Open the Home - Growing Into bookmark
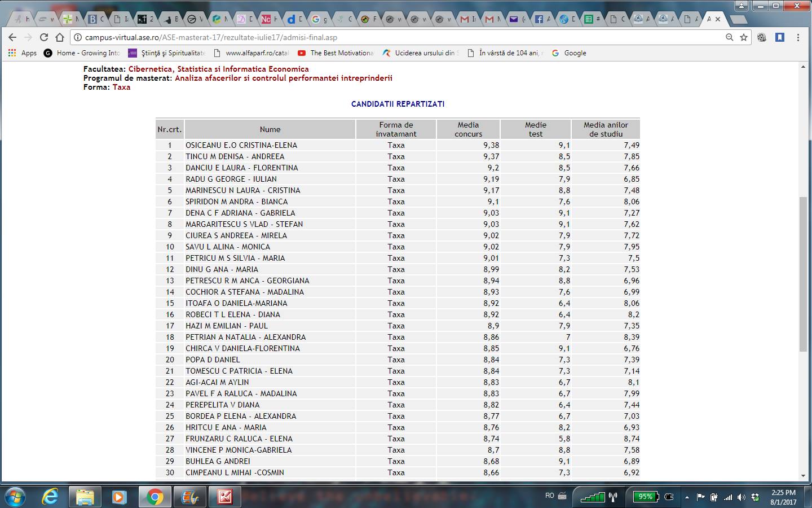The image size is (812, 508). coord(82,53)
